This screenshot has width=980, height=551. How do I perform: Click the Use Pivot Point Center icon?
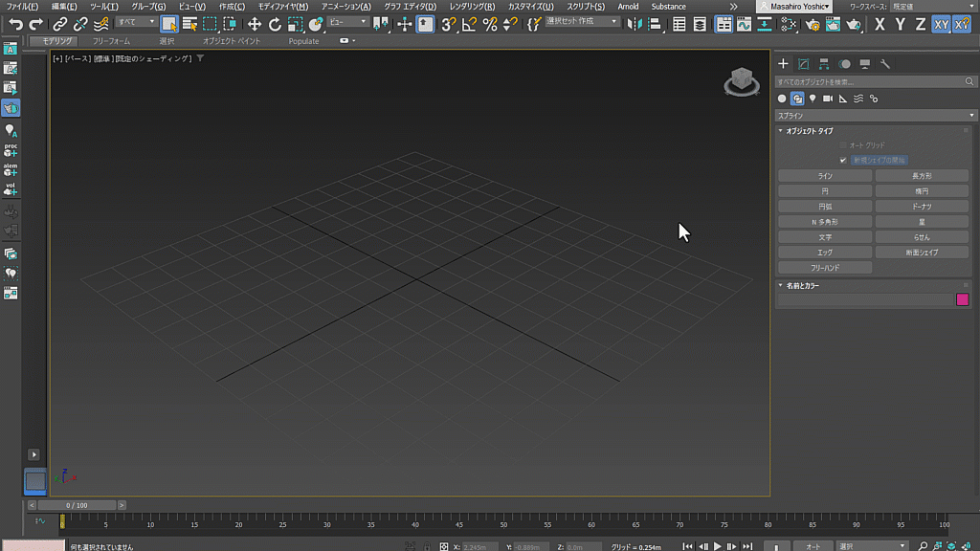(x=380, y=24)
